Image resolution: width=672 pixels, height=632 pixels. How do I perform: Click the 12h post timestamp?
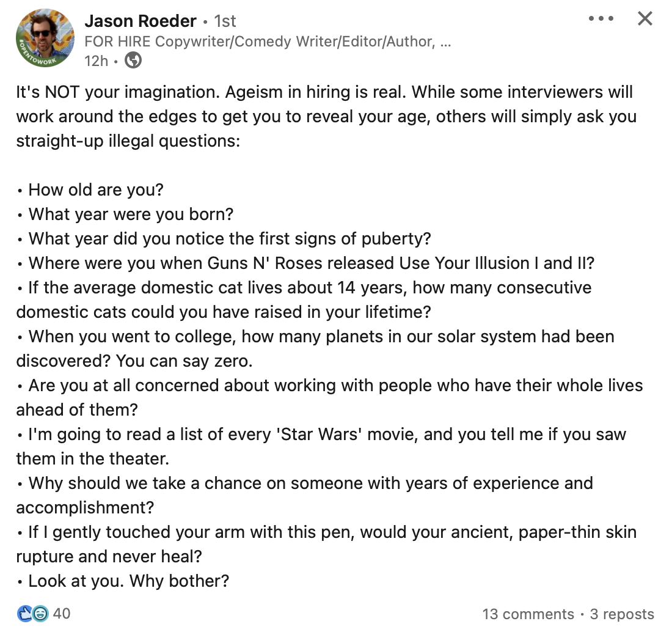[96, 61]
